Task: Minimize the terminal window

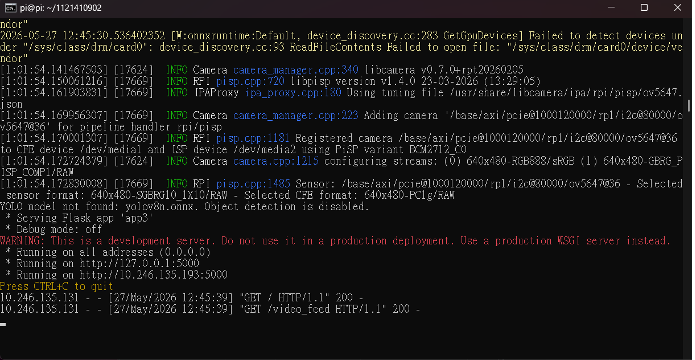Action: (x=612, y=8)
